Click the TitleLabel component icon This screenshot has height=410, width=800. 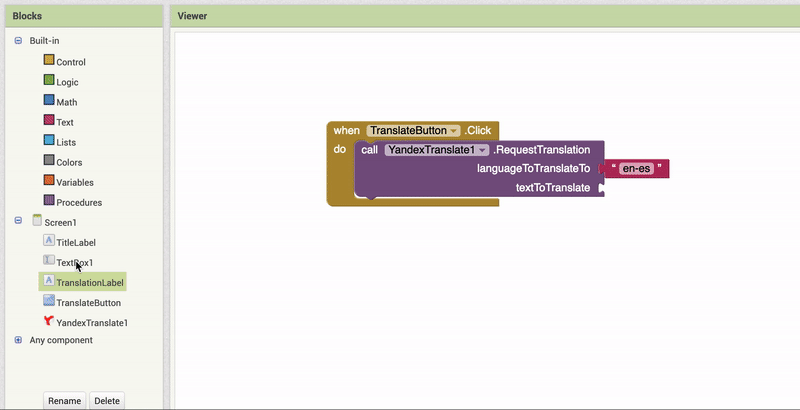pos(49,240)
